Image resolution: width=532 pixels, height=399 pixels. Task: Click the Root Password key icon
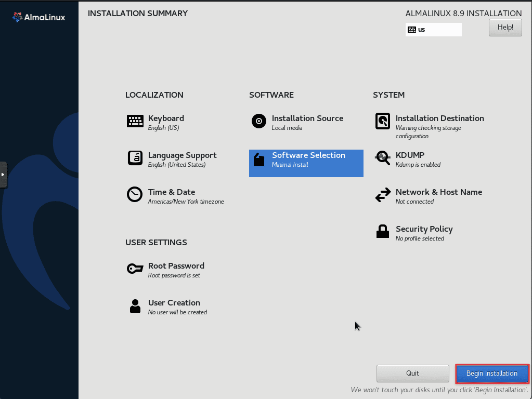coord(135,269)
